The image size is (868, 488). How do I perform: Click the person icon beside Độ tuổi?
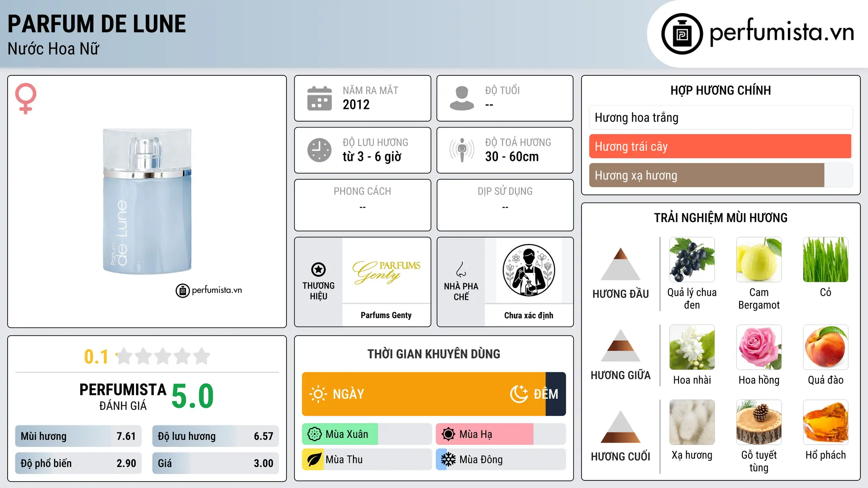point(462,98)
